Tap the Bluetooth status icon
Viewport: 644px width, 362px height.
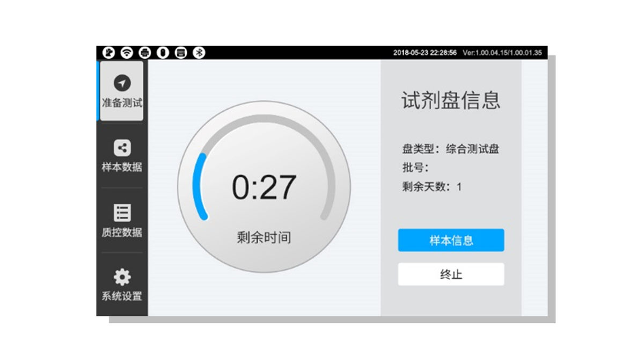[x=199, y=53]
